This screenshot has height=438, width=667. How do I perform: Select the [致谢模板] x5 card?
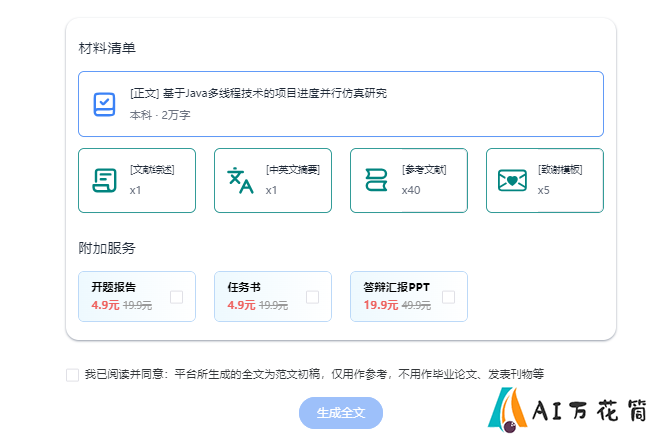[x=545, y=180]
